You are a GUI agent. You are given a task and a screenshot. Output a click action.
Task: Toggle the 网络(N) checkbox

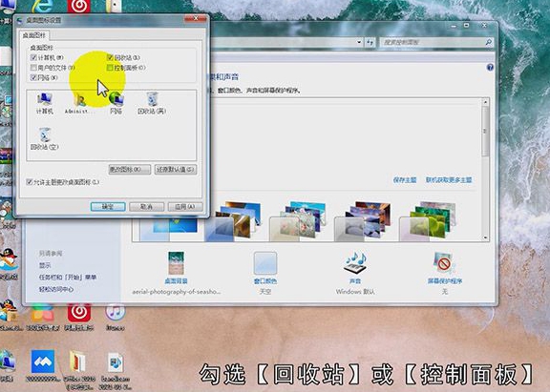click(x=33, y=77)
